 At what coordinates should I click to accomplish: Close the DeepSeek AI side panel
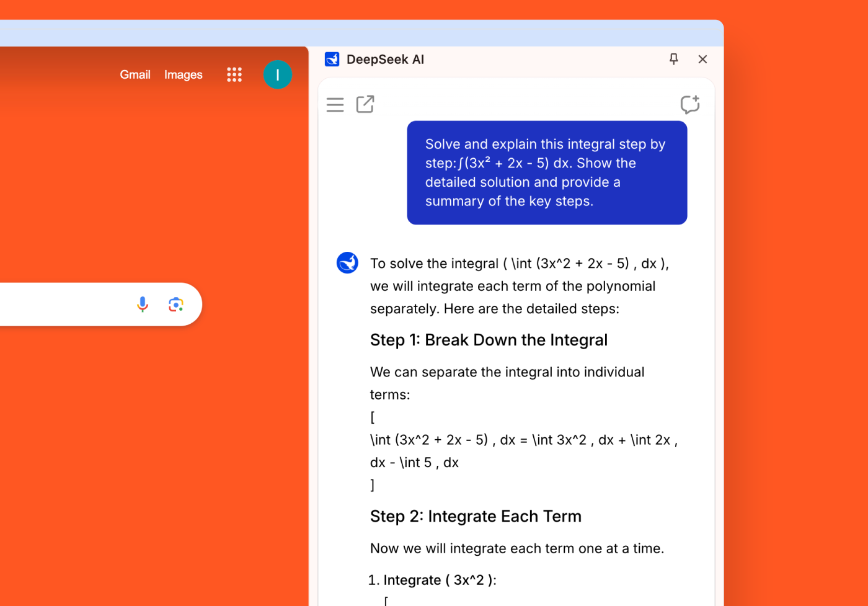702,59
